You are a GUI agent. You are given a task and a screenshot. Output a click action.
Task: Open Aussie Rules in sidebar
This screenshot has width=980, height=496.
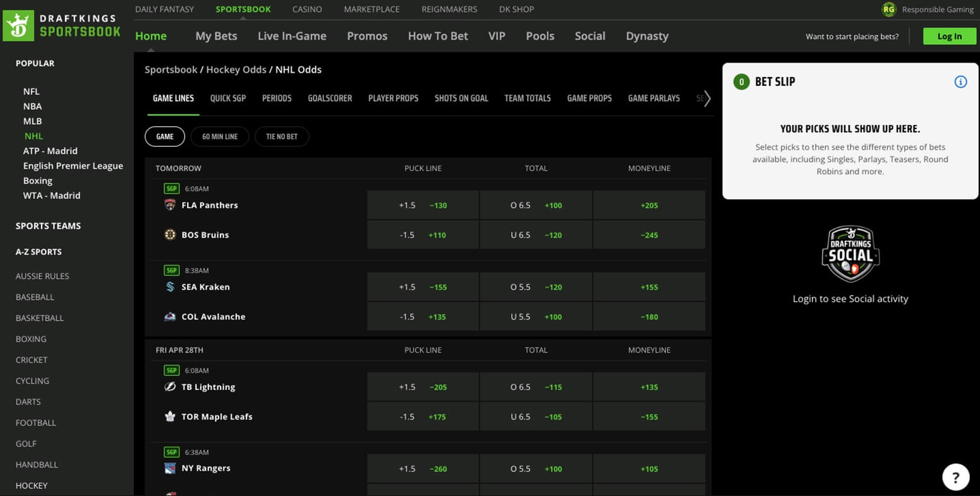[42, 276]
